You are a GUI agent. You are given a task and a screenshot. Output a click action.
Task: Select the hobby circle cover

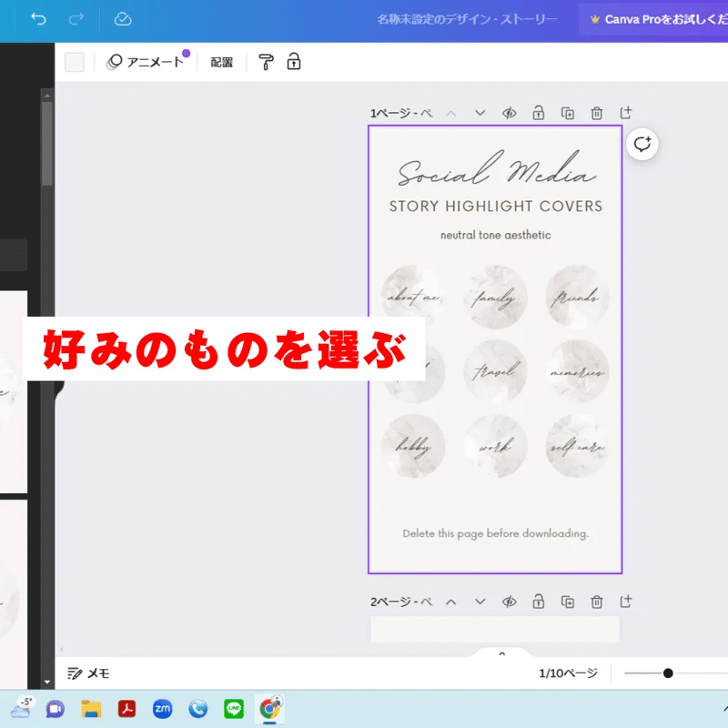point(414,446)
